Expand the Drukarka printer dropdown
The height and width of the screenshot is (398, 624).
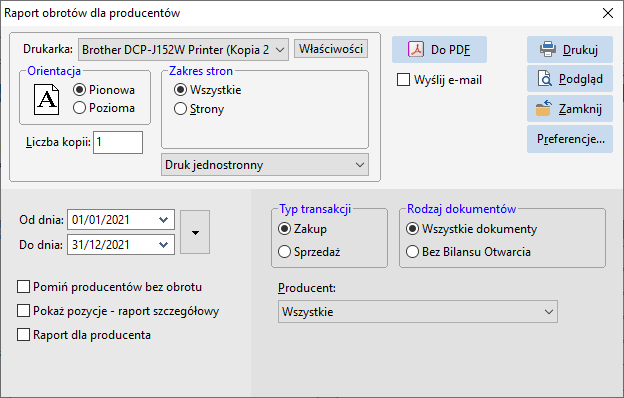(183, 50)
